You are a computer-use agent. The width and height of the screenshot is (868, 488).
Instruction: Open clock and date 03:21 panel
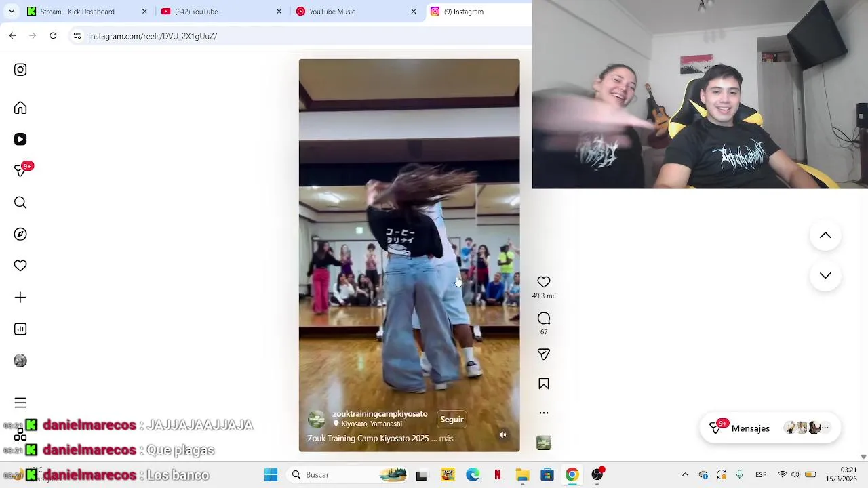(x=841, y=475)
